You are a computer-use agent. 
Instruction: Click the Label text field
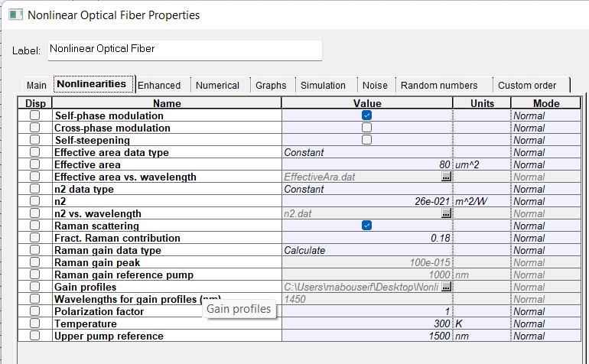[x=184, y=50]
